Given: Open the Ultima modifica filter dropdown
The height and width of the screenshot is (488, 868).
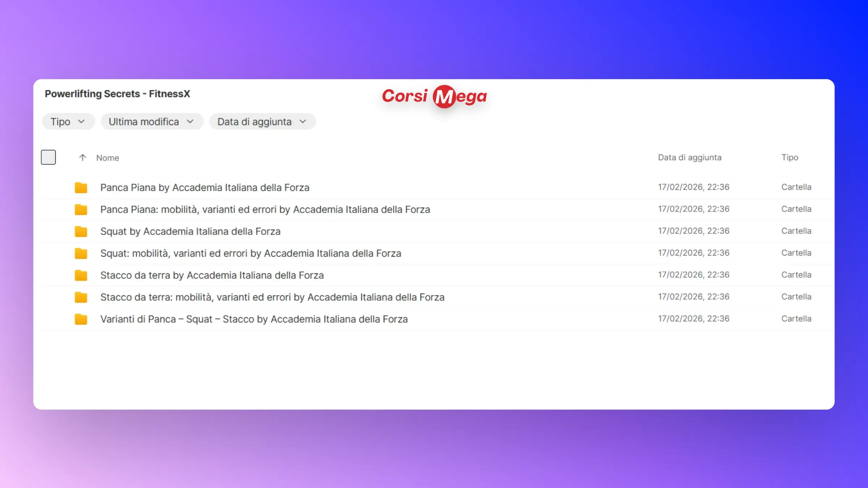Looking at the screenshot, I should (152, 122).
